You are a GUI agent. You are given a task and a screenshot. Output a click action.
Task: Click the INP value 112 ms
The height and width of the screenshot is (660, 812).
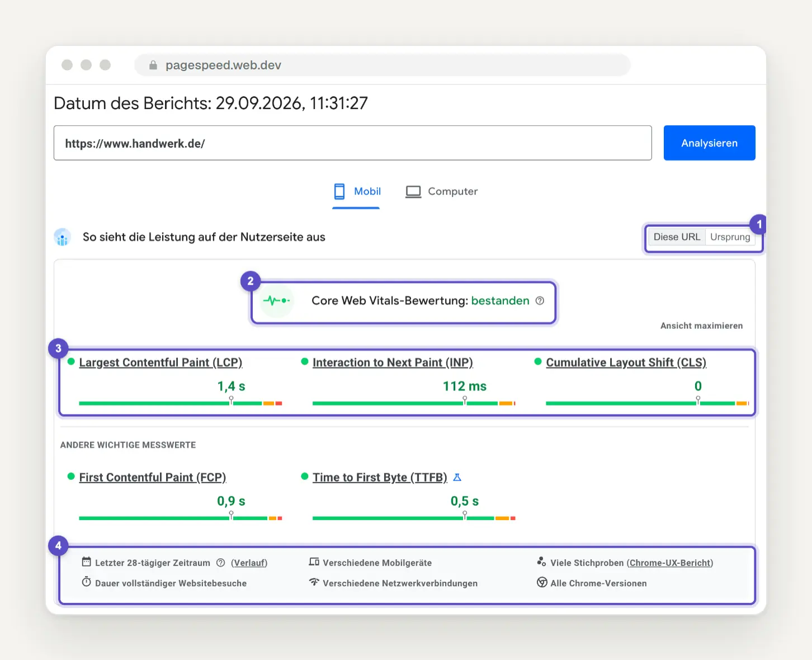[x=465, y=386]
